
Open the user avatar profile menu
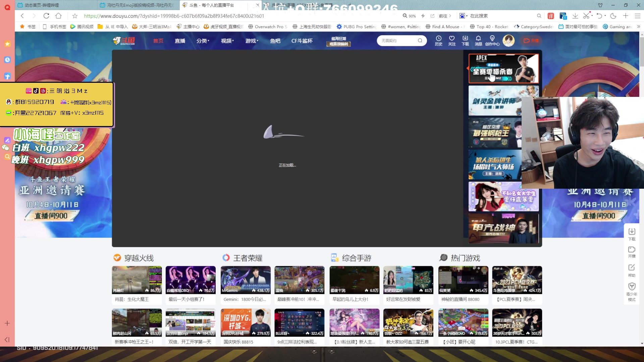pyautogui.click(x=508, y=41)
